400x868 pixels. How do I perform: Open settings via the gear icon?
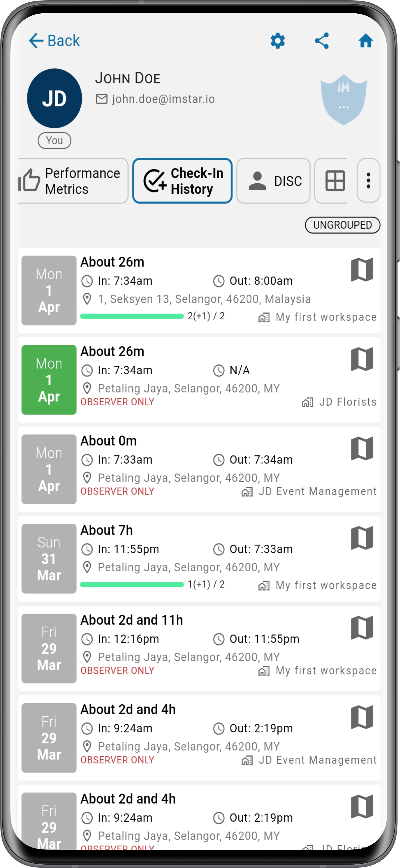pyautogui.click(x=277, y=41)
